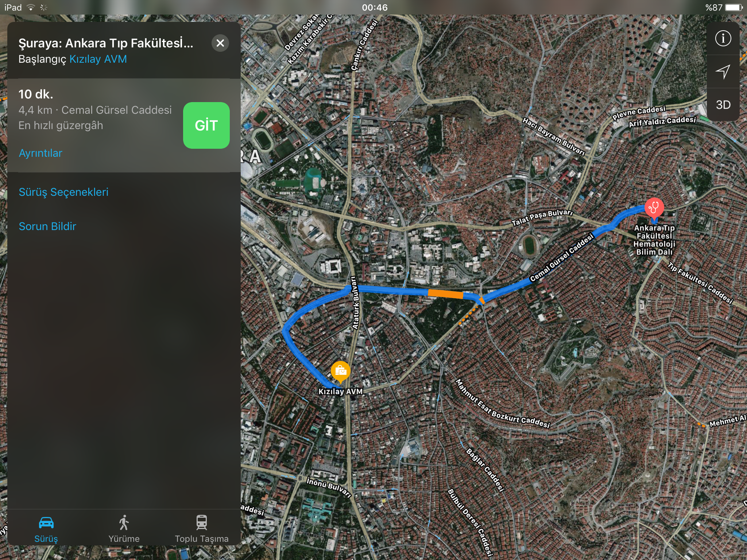Toggle the 3D map view
747x560 pixels.
723,105
